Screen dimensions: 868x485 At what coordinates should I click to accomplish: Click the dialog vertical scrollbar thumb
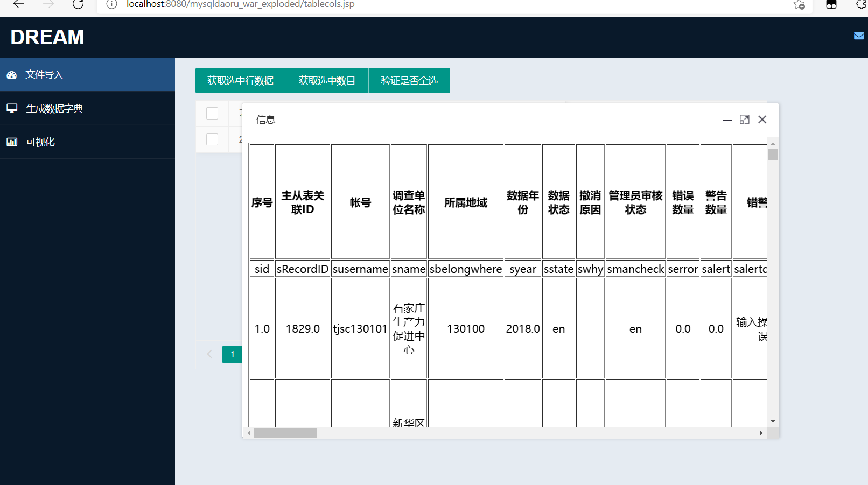pyautogui.click(x=773, y=154)
